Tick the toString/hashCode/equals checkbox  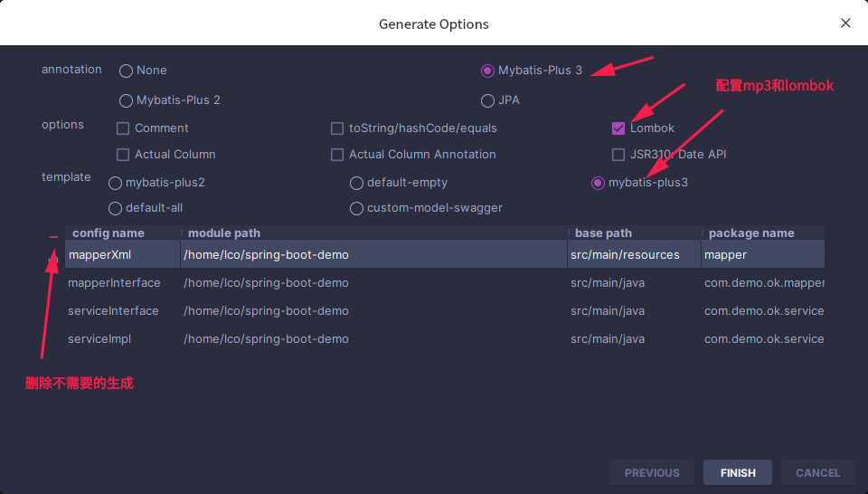pos(337,128)
